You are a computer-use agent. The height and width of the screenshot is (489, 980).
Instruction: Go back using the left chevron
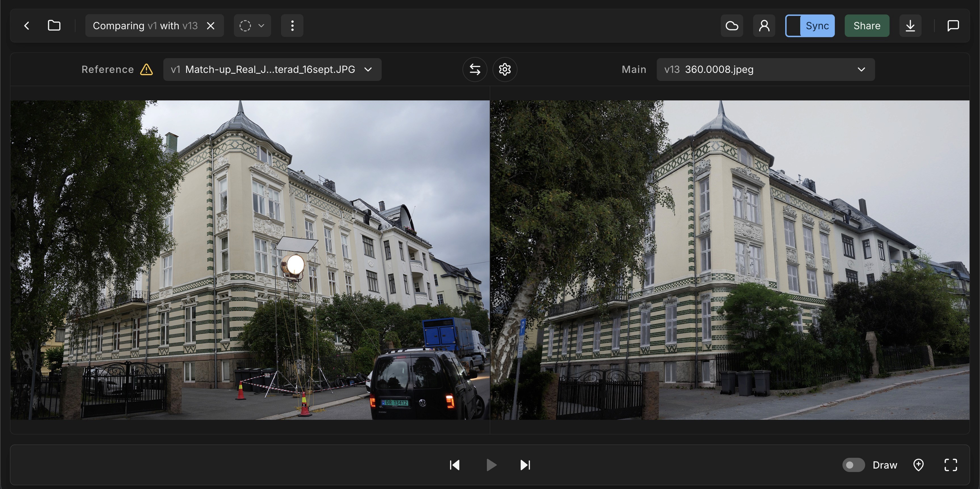coord(27,26)
